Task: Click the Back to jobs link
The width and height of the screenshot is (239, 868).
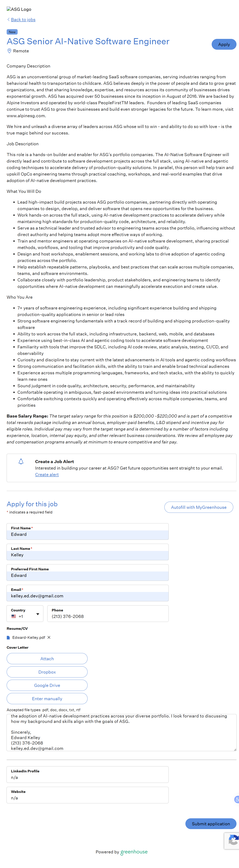Action: [x=23, y=20]
